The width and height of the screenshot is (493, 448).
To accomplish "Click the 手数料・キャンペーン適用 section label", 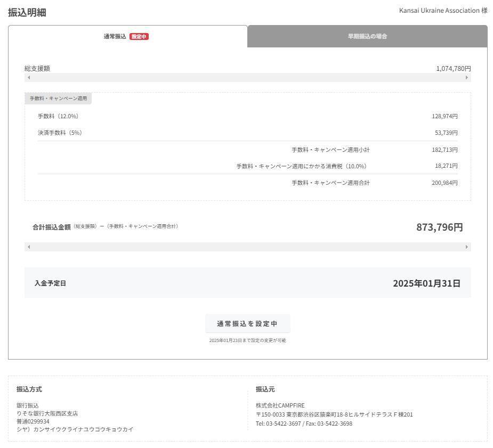I will pos(58,99).
